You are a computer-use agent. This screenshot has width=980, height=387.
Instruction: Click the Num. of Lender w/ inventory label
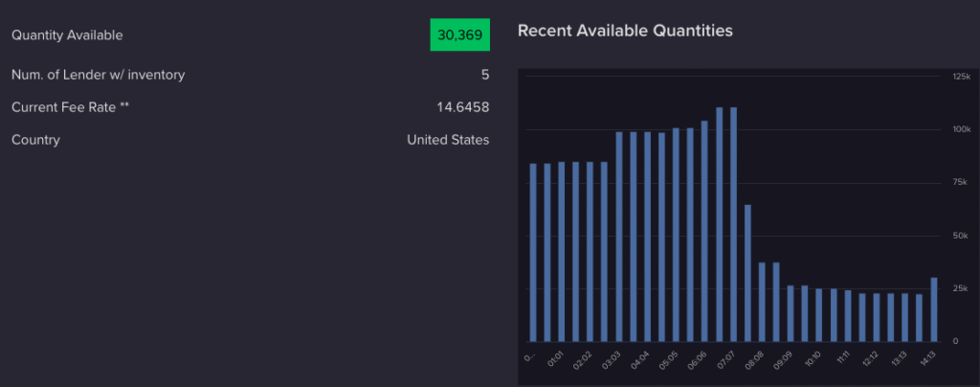coord(98,75)
